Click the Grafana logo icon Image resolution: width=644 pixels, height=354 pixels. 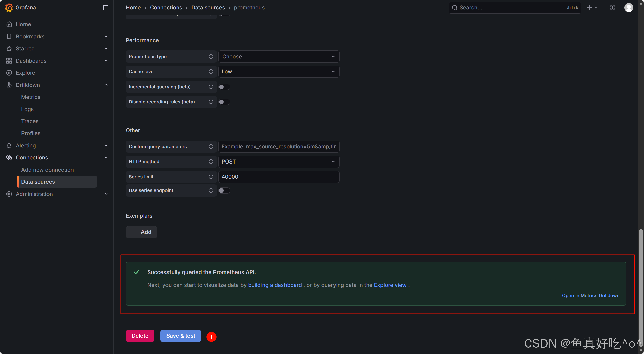9,7
